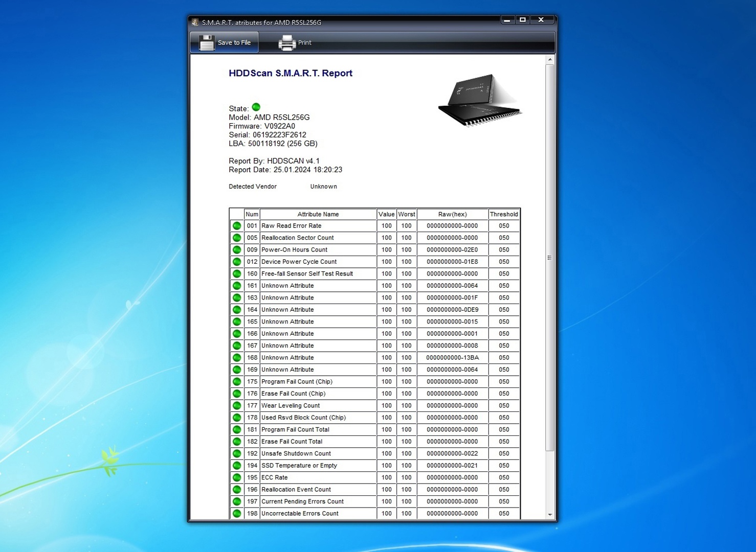Click green status dot for attribute 164

coord(237,310)
